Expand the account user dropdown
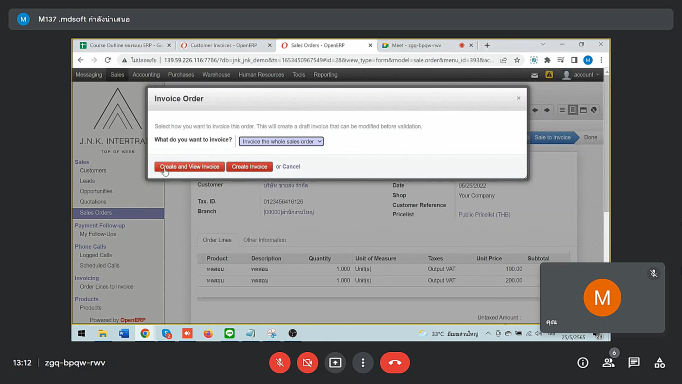 tap(581, 75)
